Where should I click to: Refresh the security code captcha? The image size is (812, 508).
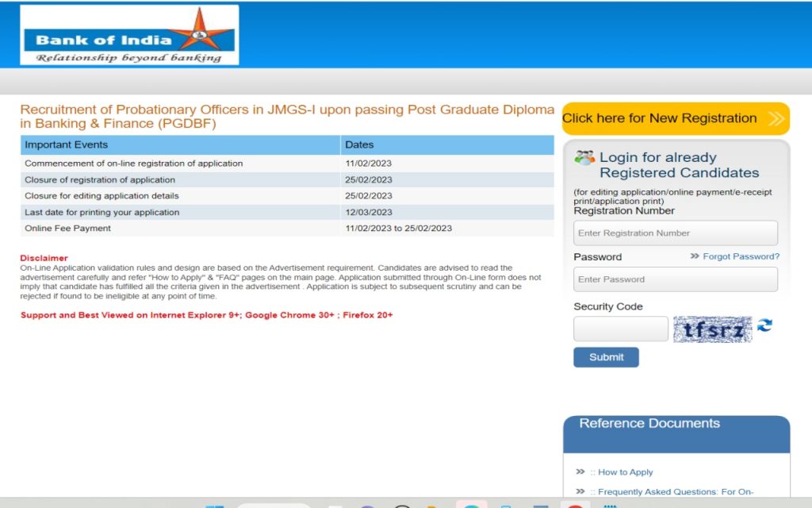pyautogui.click(x=764, y=325)
